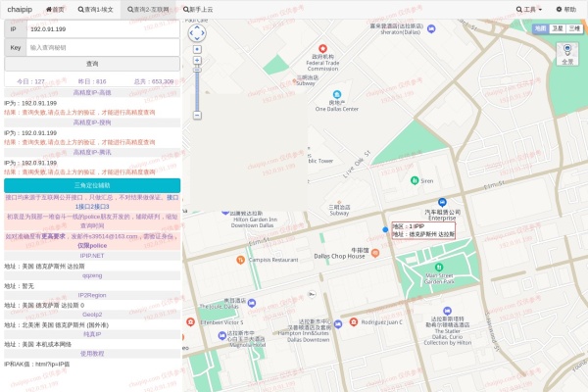Click the Campisi's Restaurant map pin
The width and height of the screenshot is (588, 392).
(x=241, y=261)
